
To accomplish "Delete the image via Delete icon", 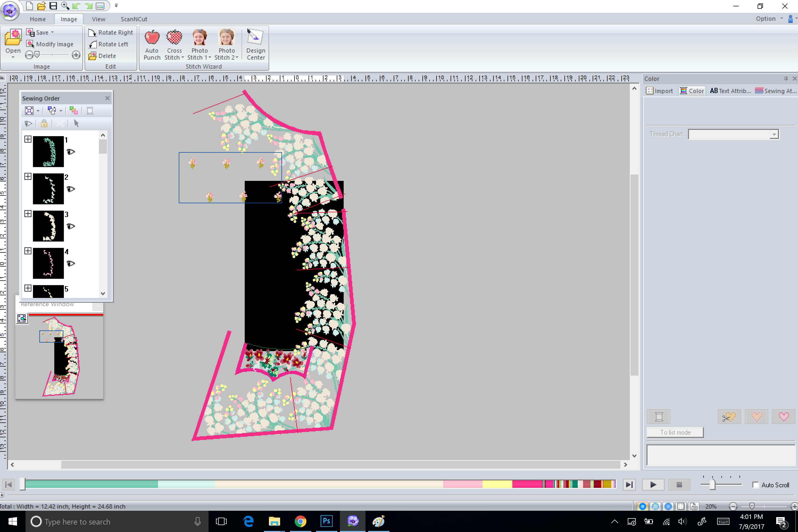I will tap(92, 56).
